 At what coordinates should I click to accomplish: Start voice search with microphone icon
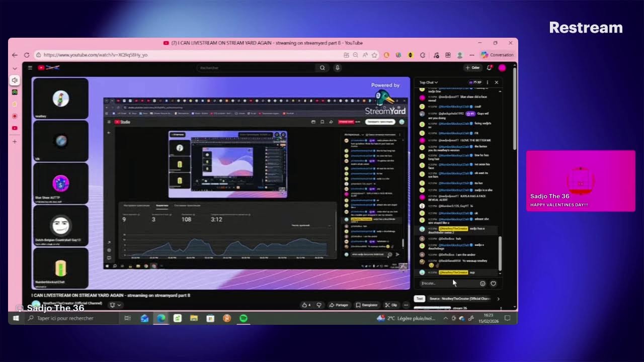pos(338,67)
